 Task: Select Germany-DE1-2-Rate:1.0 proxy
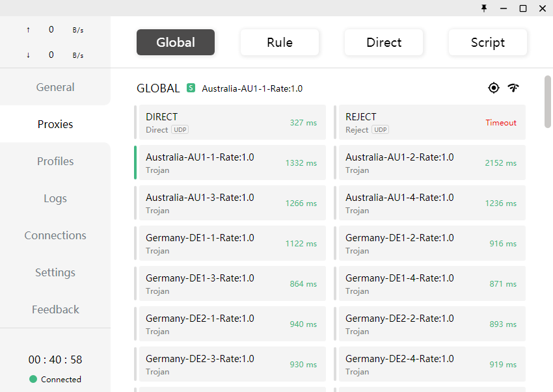[432, 243]
